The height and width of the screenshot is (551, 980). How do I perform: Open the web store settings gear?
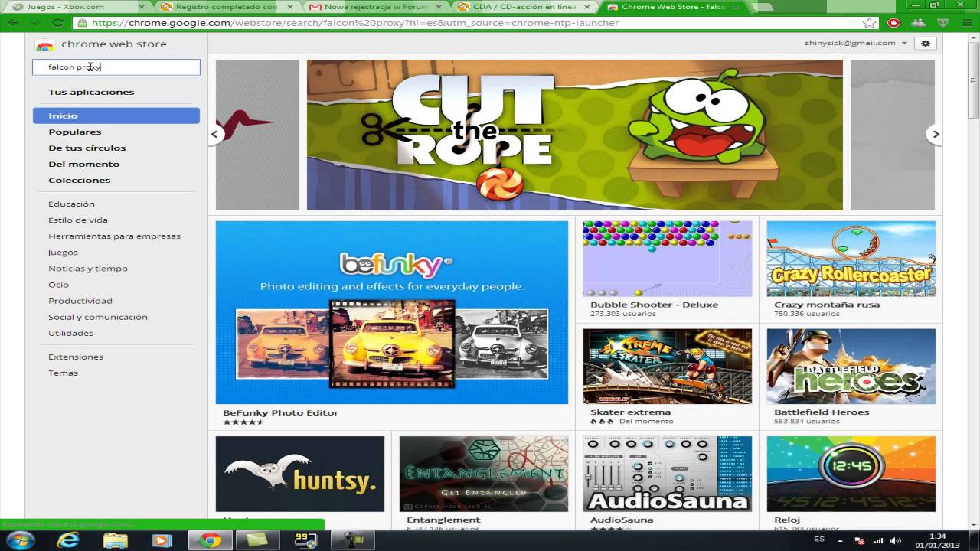(926, 43)
